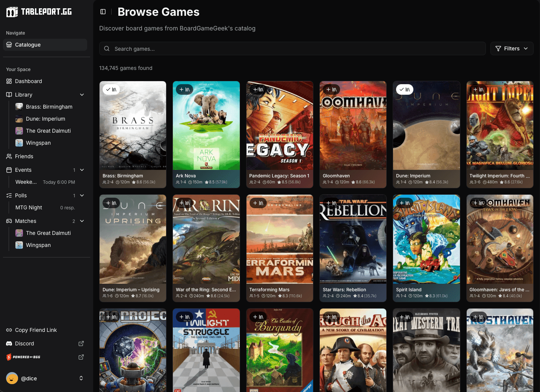Remove Dune: Imperium from your library
The width and height of the screenshot is (540, 392).
404,89
